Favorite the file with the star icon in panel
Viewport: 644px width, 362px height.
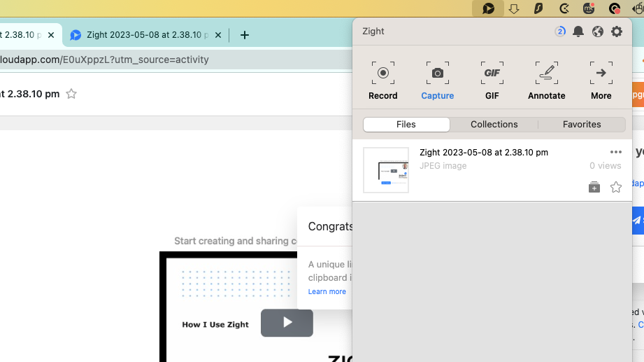tap(615, 187)
